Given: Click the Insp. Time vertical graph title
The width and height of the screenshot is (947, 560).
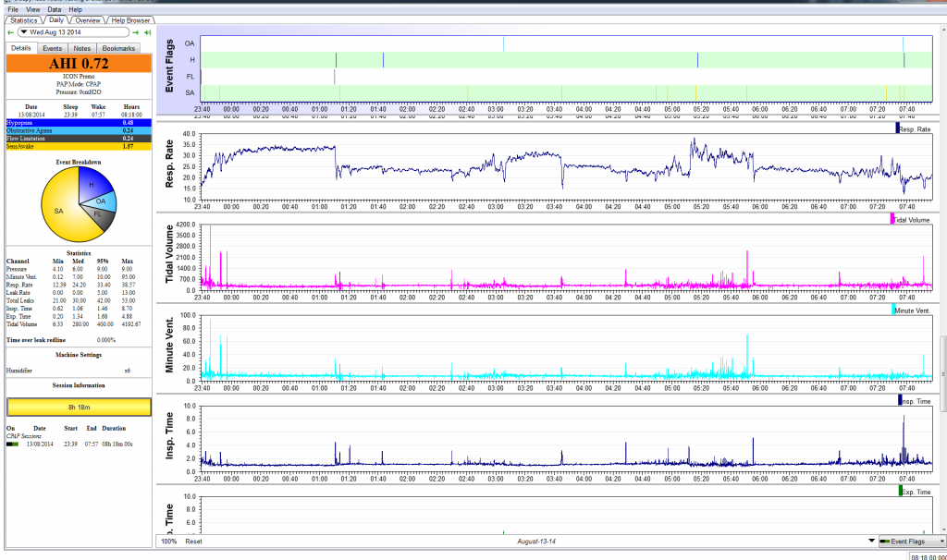Looking at the screenshot, I should (x=169, y=435).
